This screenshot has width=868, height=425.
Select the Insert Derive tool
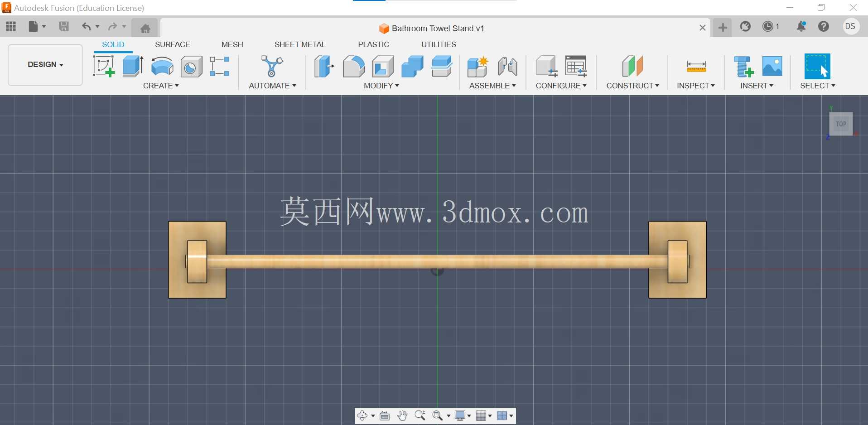tap(744, 66)
